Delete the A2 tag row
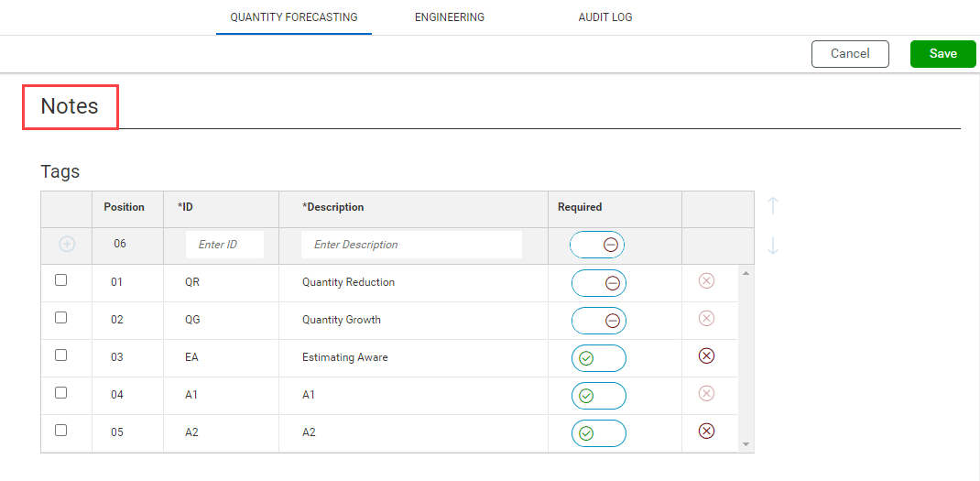The width and height of the screenshot is (980, 481). click(x=706, y=431)
